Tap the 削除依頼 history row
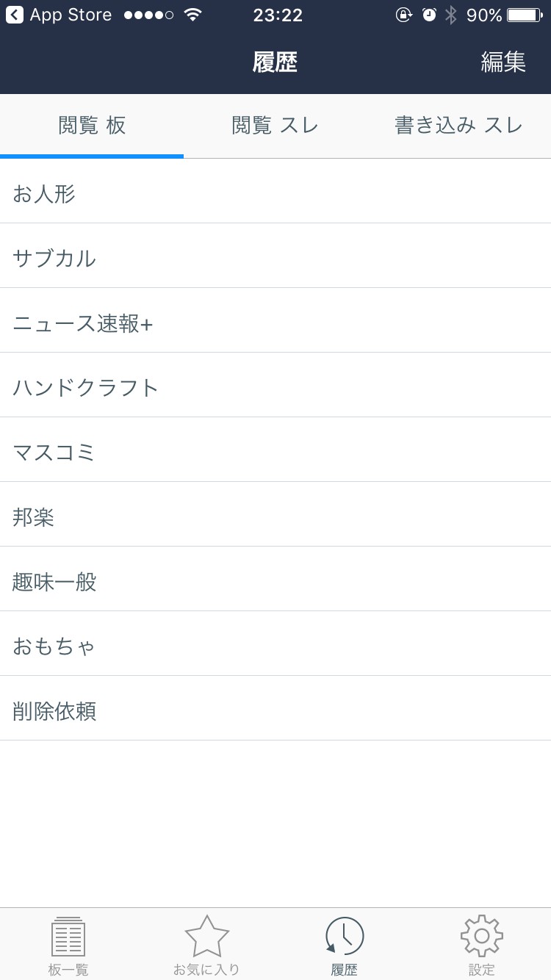 pyautogui.click(x=275, y=711)
